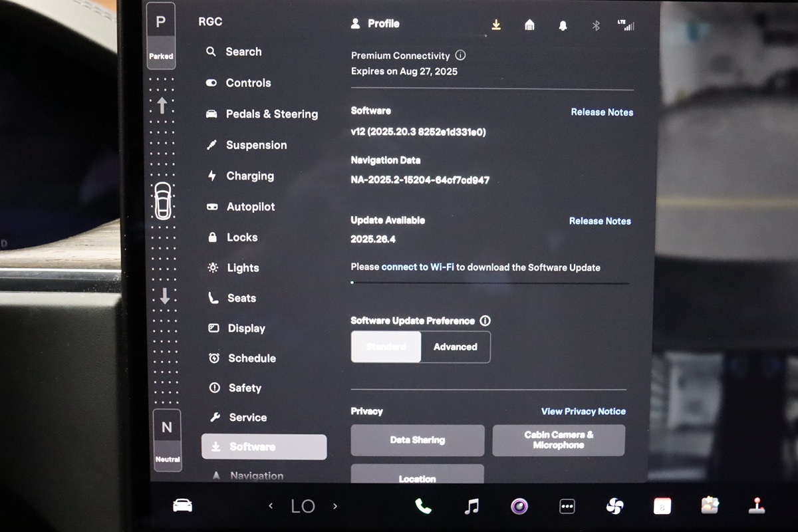The image size is (798, 532).
Task: Open Cabin Camera & Microphone settings
Action: [559, 440]
